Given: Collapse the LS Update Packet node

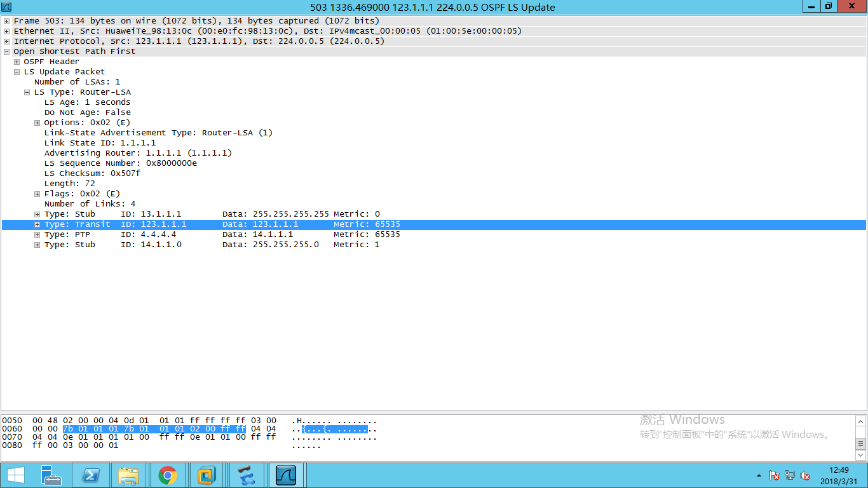Looking at the screenshot, I should click(17, 72).
